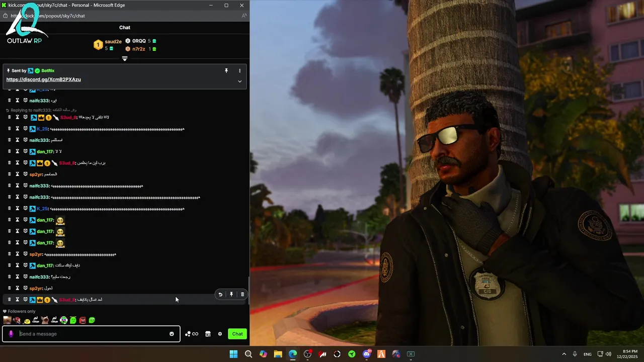Open voice input microphone in message box
The height and width of the screenshot is (362, 644).
[11, 334]
